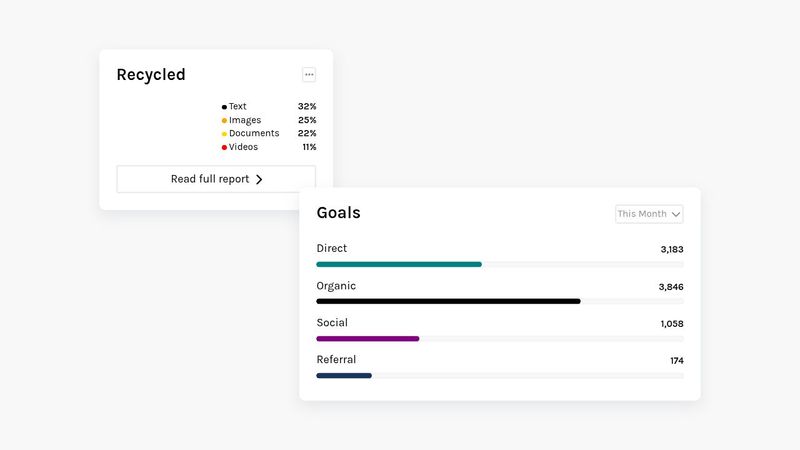
Task: Click the teal Direct progress bar
Action: 399,264
